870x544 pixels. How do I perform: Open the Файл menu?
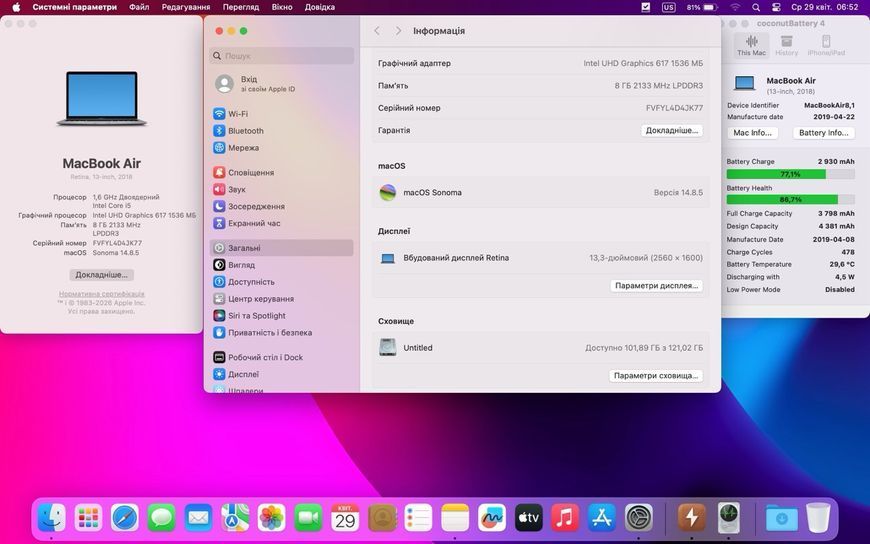(x=139, y=7)
